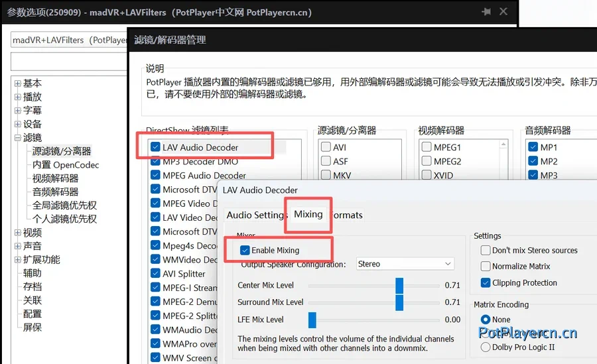
Task: Adjust LFE Mix Level slider handle
Action: click(312, 320)
